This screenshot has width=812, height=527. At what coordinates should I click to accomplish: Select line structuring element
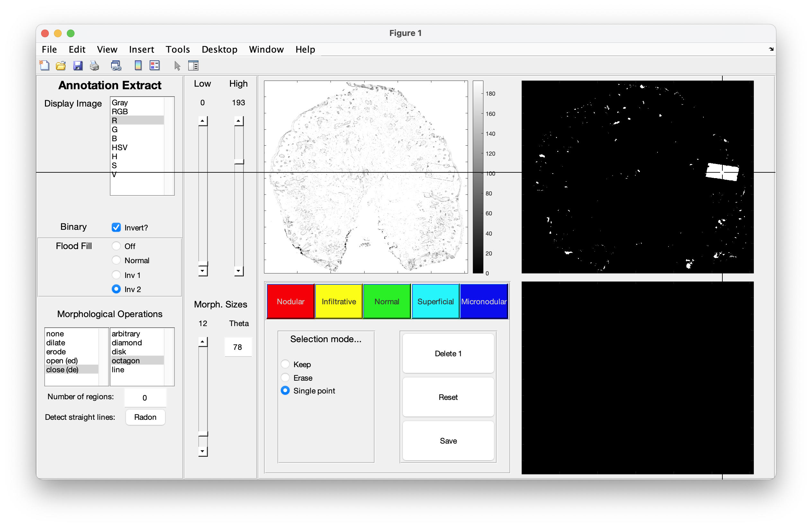click(x=137, y=369)
